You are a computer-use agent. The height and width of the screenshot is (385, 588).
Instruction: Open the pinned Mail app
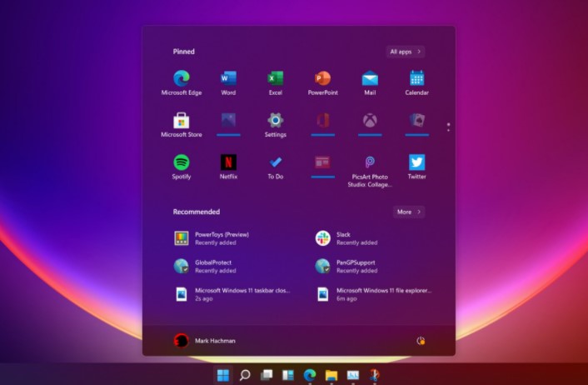370,83
